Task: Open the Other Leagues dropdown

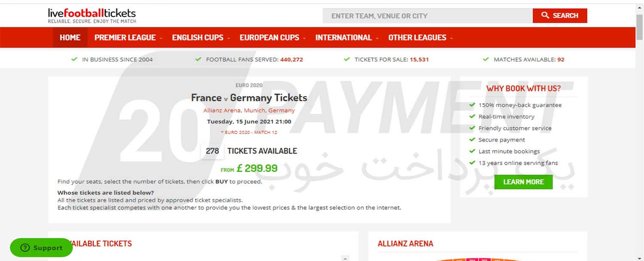Action: 420,37
